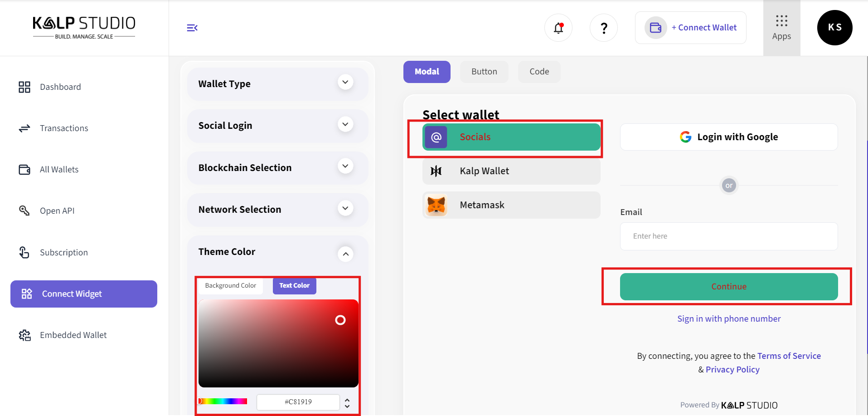
Task: Expand the Social Login section
Action: click(x=345, y=124)
